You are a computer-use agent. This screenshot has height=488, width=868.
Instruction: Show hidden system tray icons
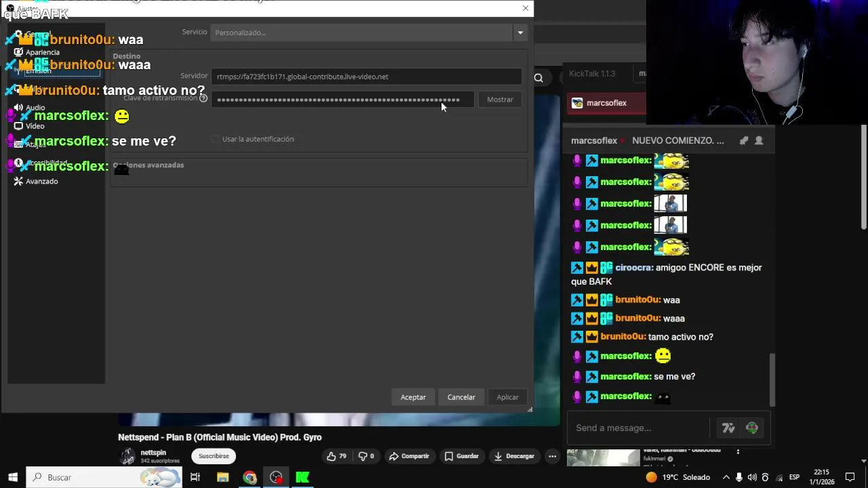[726, 477]
